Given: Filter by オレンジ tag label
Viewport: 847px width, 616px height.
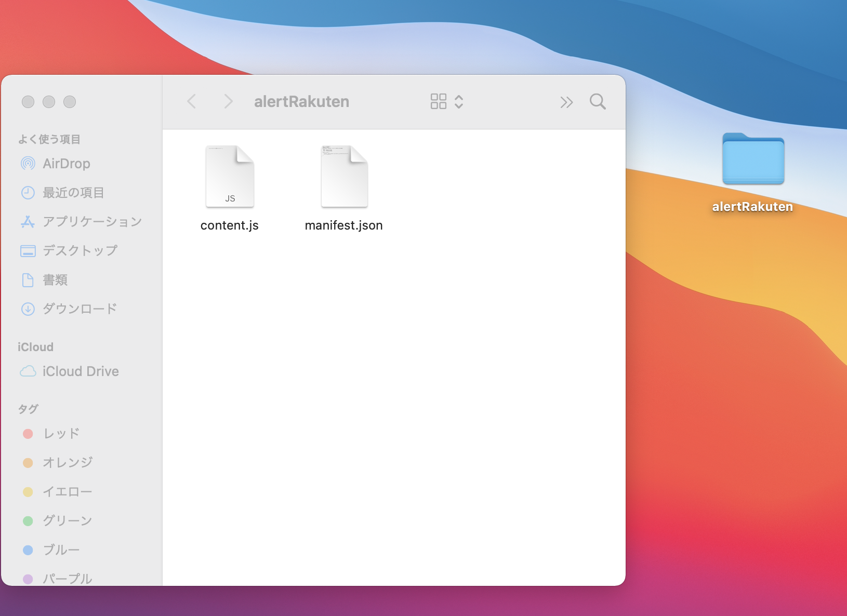Looking at the screenshot, I should pyautogui.click(x=68, y=463).
